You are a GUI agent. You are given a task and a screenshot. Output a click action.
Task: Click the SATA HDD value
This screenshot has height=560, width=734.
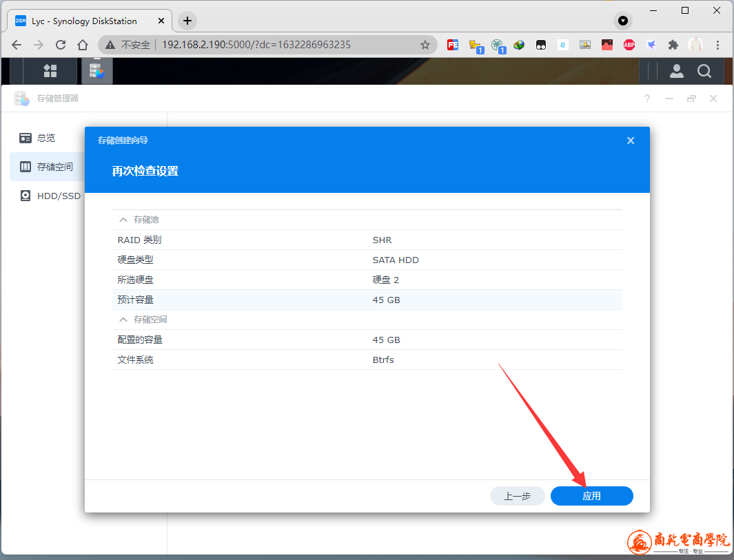[x=396, y=260]
